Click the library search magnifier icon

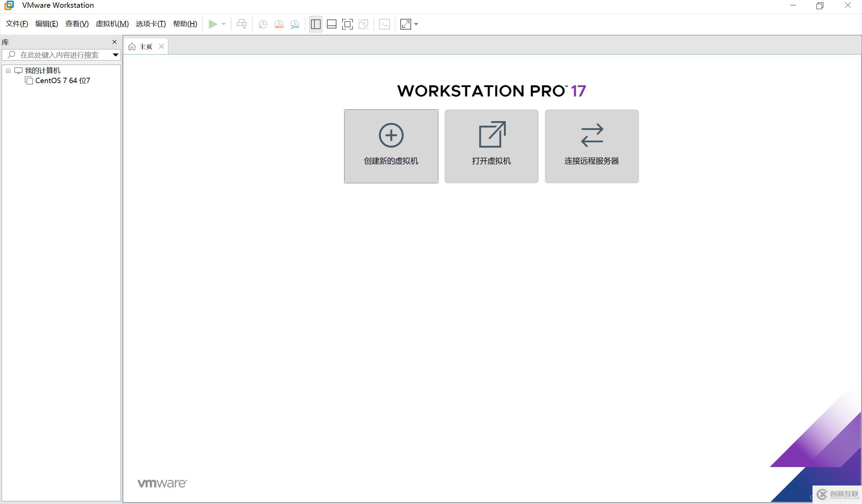point(11,54)
